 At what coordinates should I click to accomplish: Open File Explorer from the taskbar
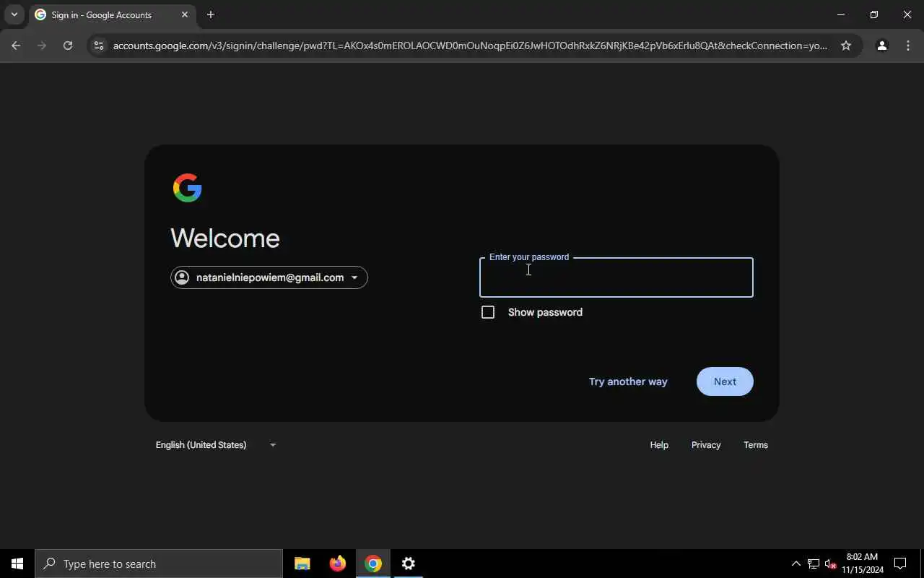302,564
